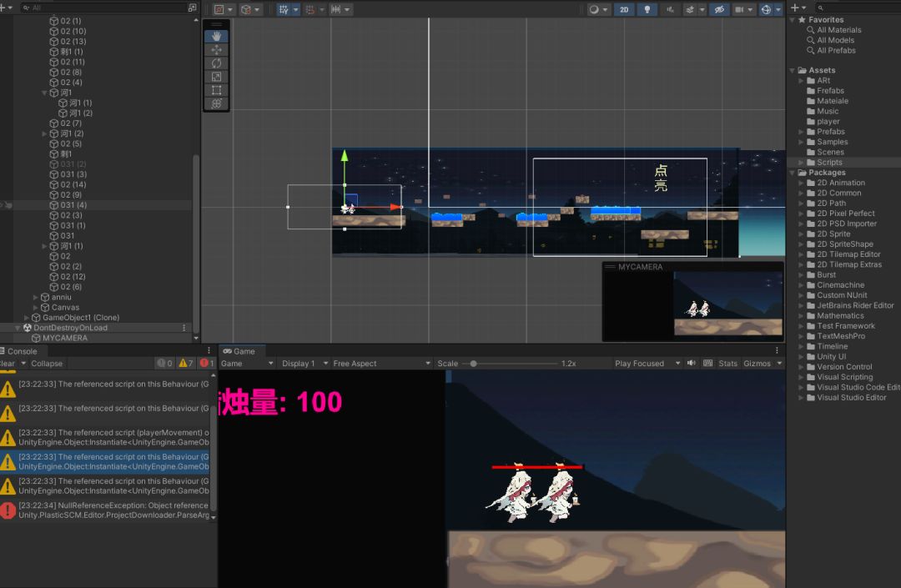Open the Play Focused dropdown
Screen dimensions: 901x588
coord(647,364)
